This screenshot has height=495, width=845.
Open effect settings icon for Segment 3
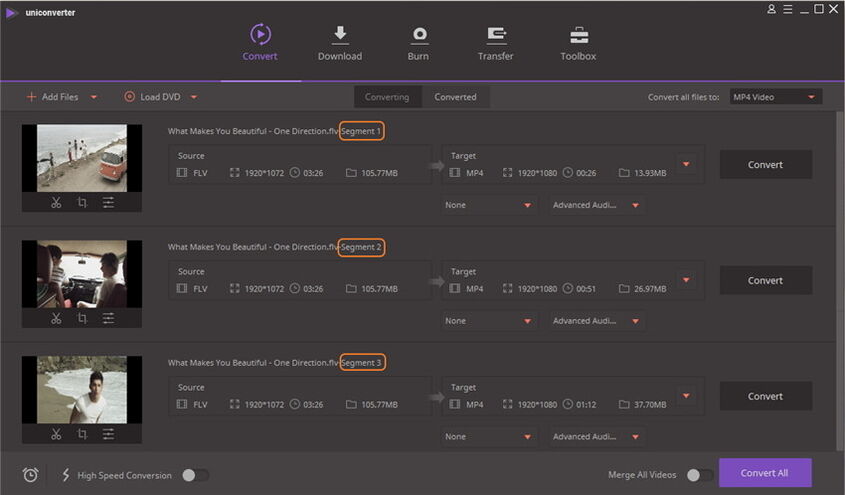(108, 434)
